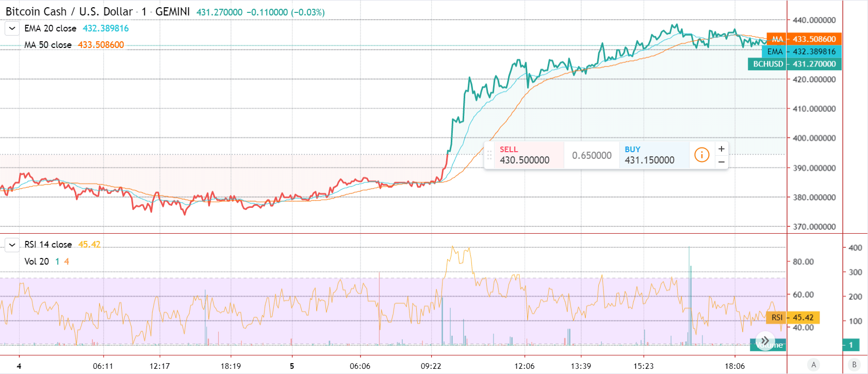Click the 440.000000 price axis label
This screenshot has width=868, height=374.
[x=814, y=20]
